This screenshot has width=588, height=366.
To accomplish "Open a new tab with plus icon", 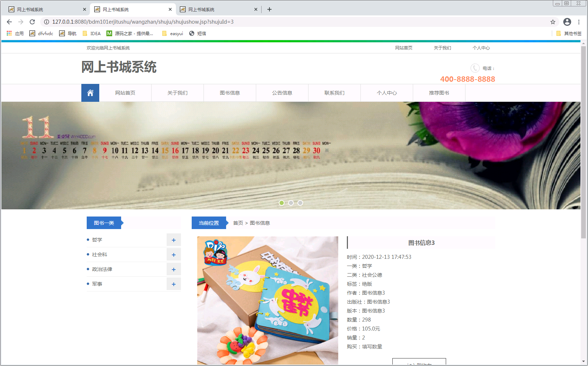I will coord(269,9).
